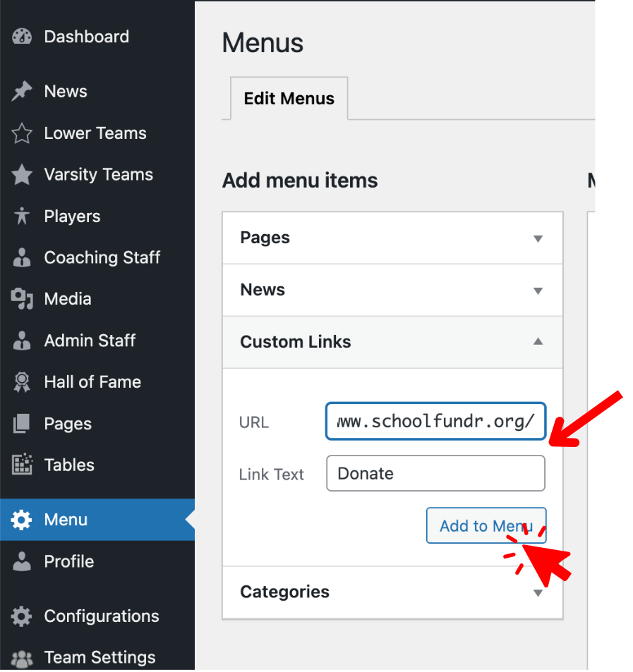Click the Team Settings group icon
The width and height of the screenshot is (633, 672).
pyautogui.click(x=21, y=656)
